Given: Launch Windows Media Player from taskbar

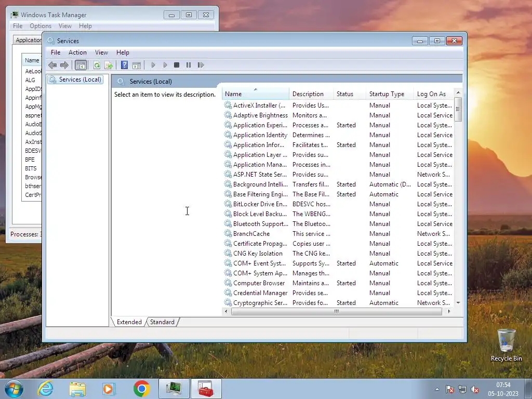Looking at the screenshot, I should pos(109,389).
